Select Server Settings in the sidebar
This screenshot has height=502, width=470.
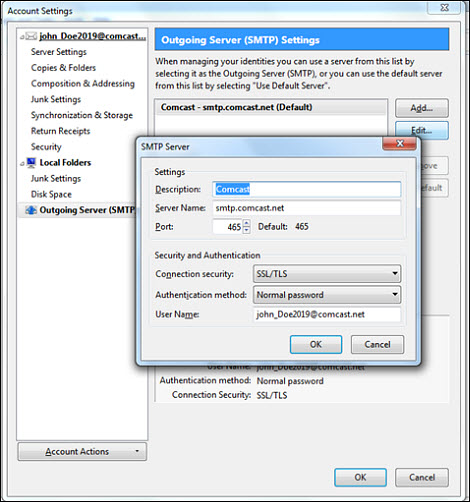click(59, 52)
